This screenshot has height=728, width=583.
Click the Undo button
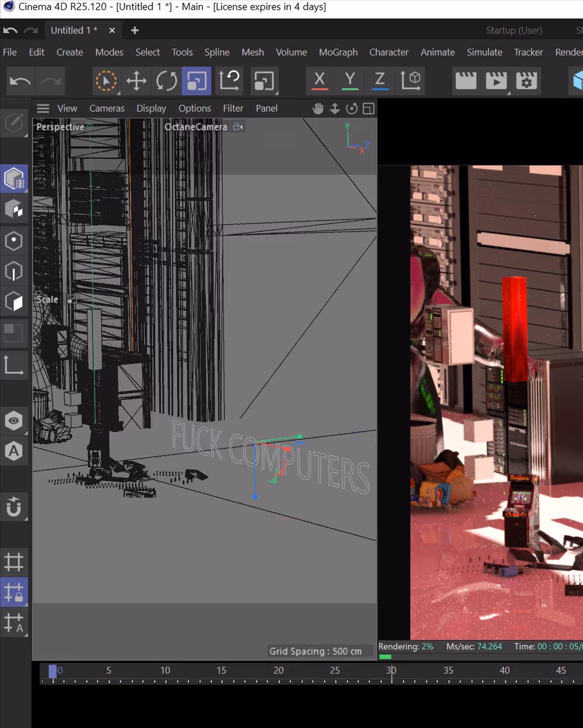pyautogui.click(x=20, y=80)
